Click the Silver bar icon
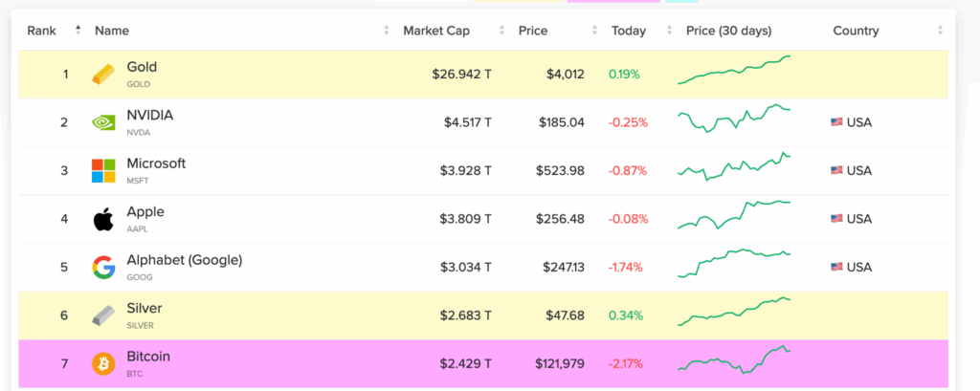This screenshot has width=980, height=391. click(103, 315)
